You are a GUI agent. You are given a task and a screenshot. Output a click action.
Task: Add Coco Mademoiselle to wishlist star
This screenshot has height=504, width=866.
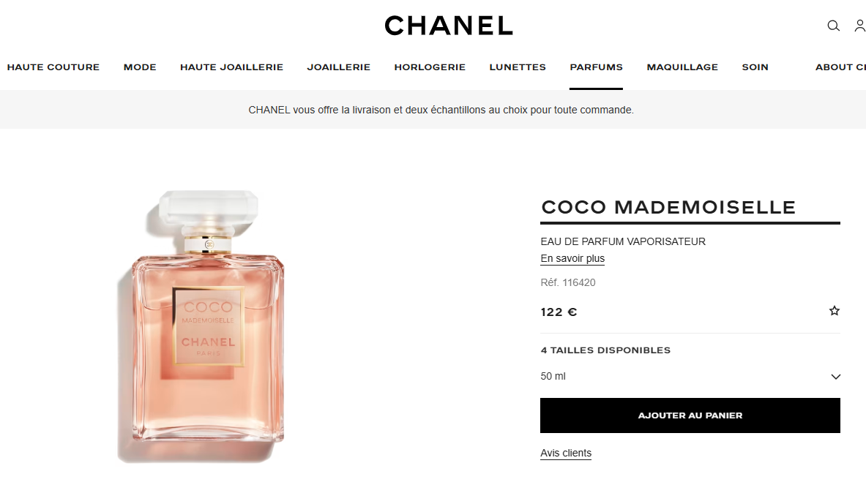[x=834, y=311]
